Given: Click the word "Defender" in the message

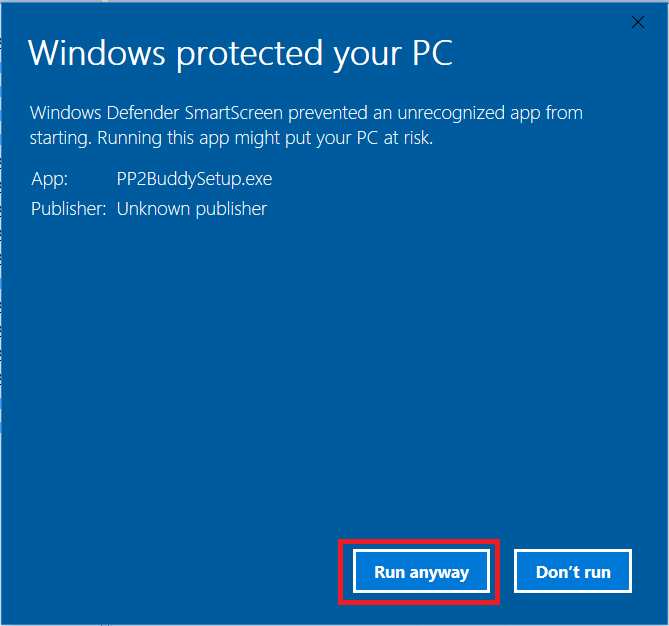Looking at the screenshot, I should point(129,112).
